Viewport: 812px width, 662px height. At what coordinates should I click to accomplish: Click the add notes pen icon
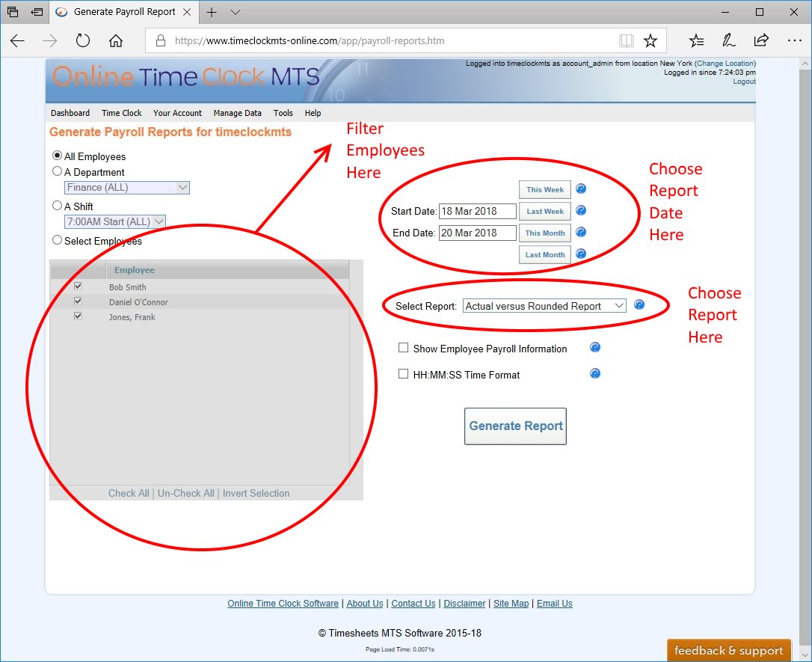pos(728,40)
